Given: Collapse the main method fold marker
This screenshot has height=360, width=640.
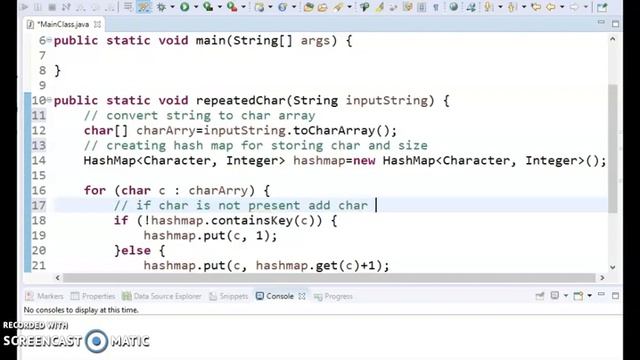Looking at the screenshot, I should point(49,40).
